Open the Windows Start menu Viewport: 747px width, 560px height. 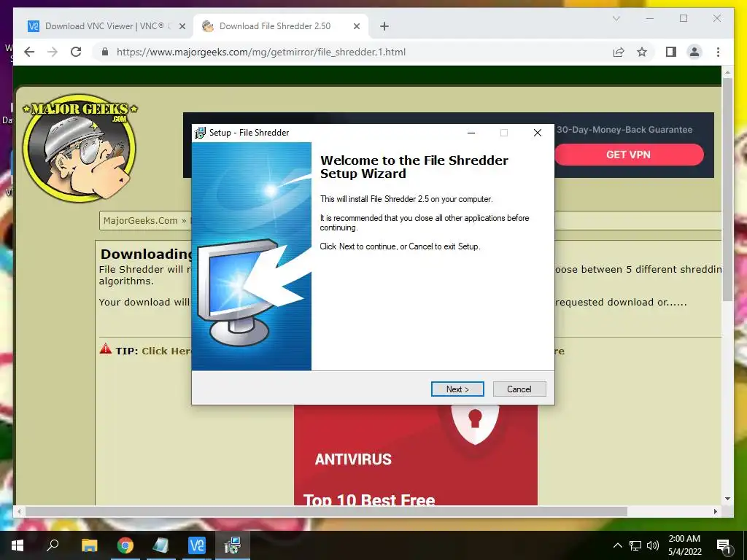tap(18, 545)
